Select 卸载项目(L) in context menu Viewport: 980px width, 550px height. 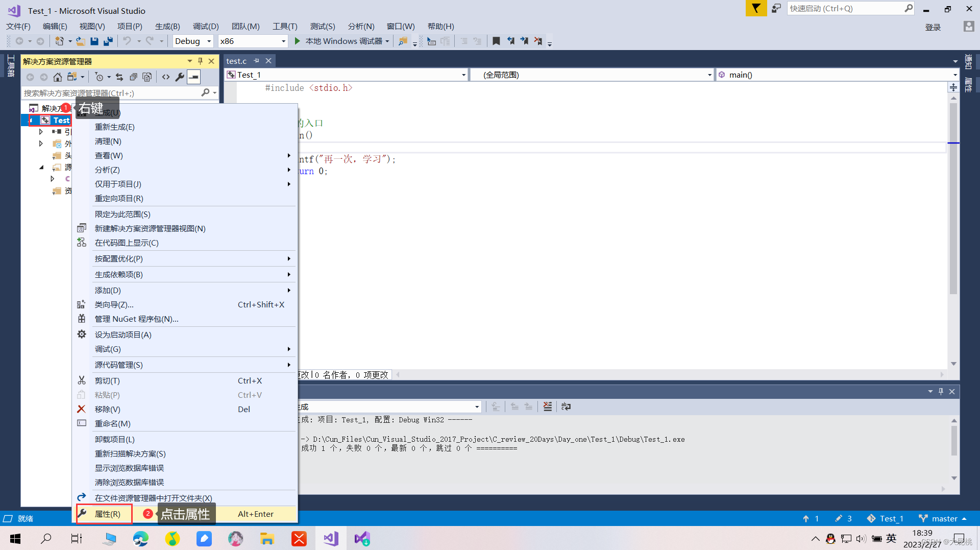[185, 439]
